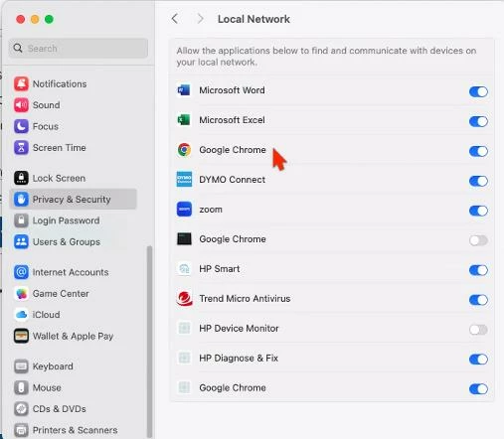The width and height of the screenshot is (504, 439).
Task: Click the "zoom" app name text
Action: pos(211,210)
